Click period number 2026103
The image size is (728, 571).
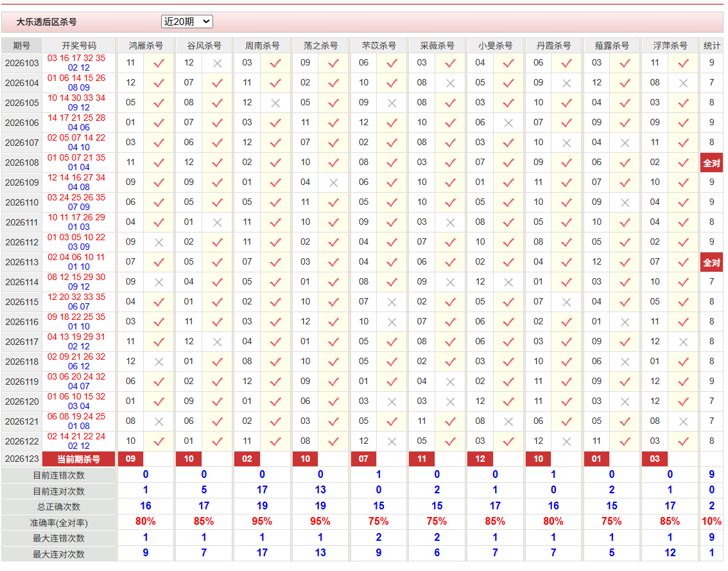point(22,63)
